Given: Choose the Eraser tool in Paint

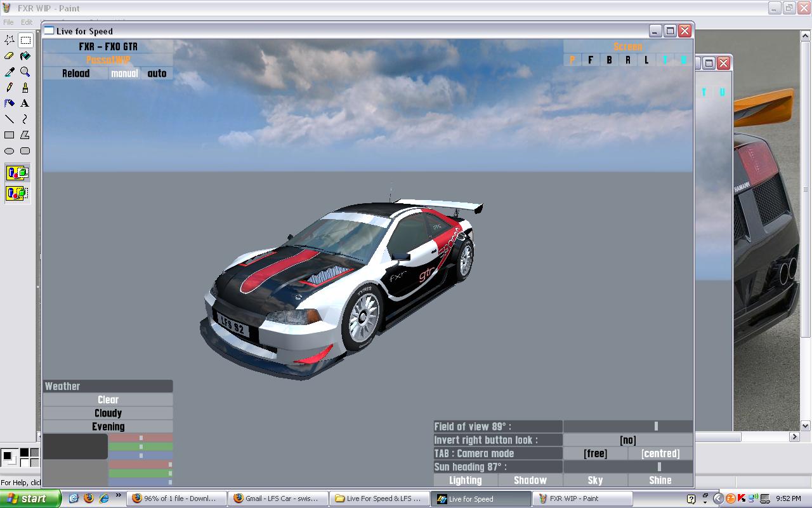Looking at the screenshot, I should [x=10, y=56].
